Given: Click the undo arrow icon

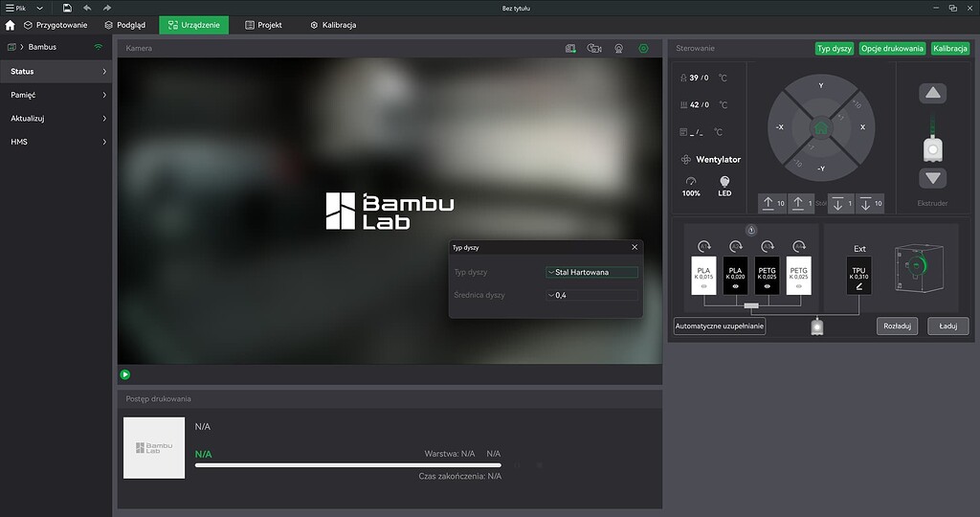Looking at the screenshot, I should [87, 8].
